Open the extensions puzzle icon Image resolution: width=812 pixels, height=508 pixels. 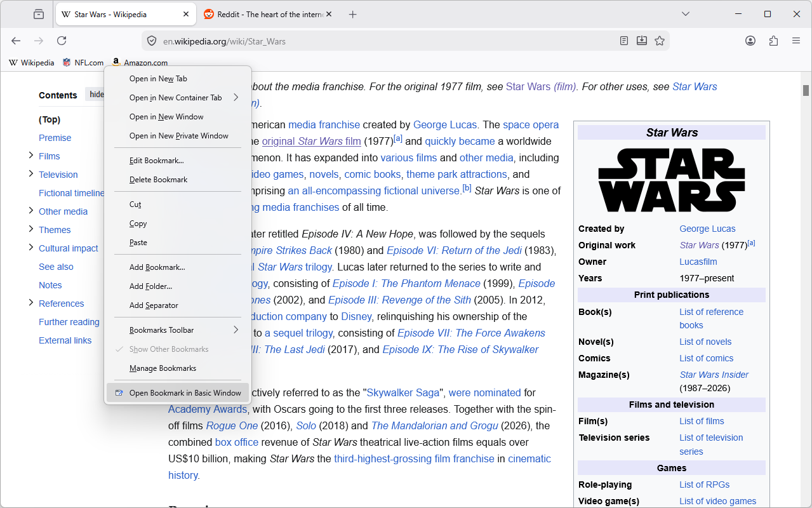click(773, 41)
